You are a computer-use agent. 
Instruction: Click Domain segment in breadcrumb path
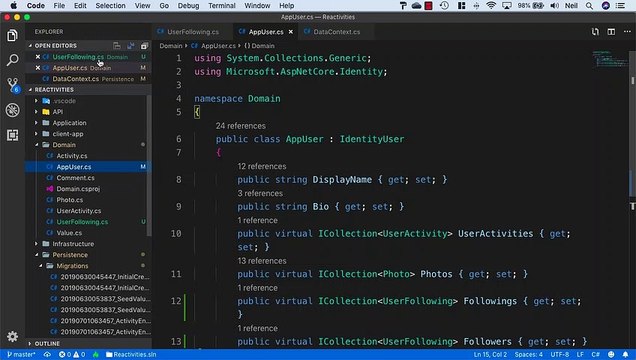coord(170,46)
